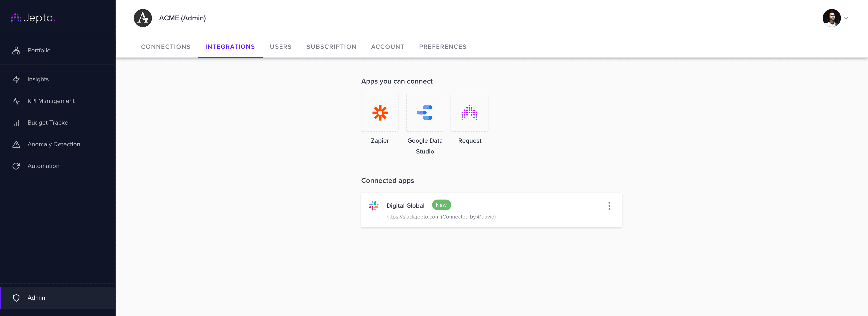Screen dimensions: 868x316
Task: Click the user profile photo
Action: [832, 18]
